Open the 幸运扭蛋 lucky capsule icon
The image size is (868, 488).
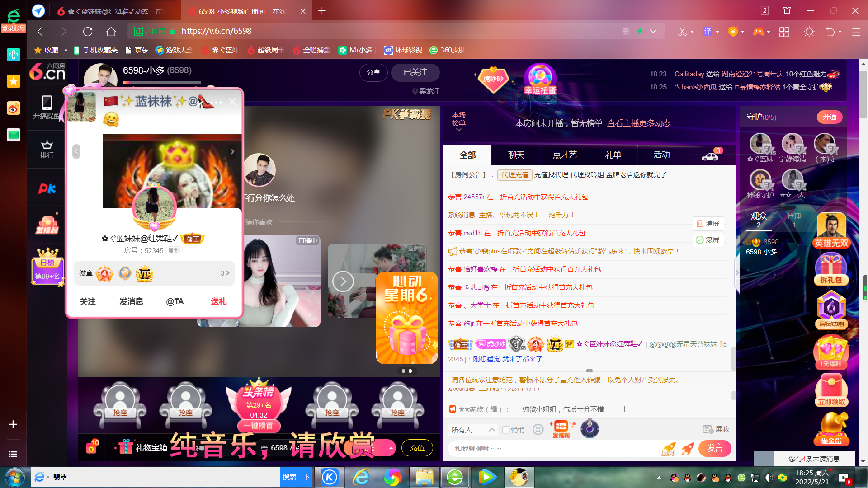coord(540,79)
